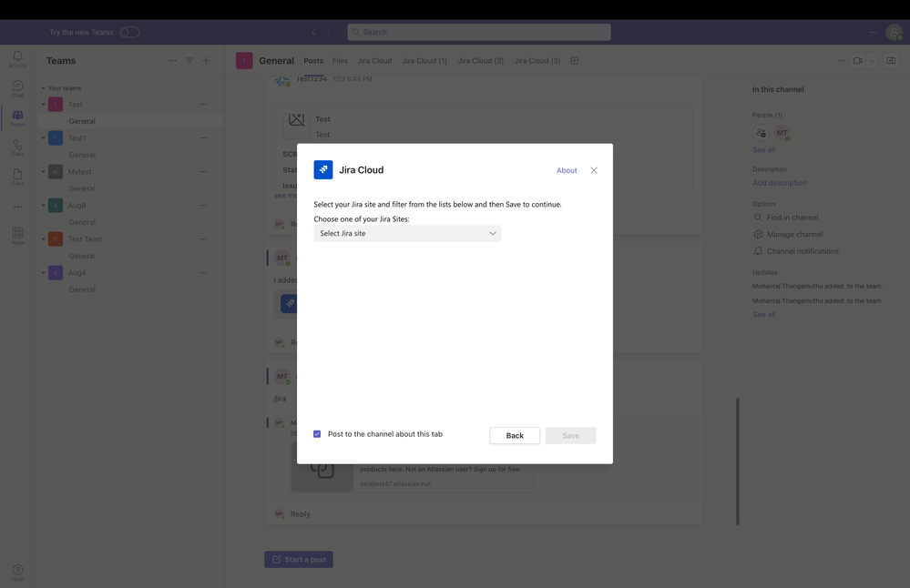This screenshot has height=588, width=910.
Task: Open the meeting options dropdown arrow
Action: pos(872,60)
